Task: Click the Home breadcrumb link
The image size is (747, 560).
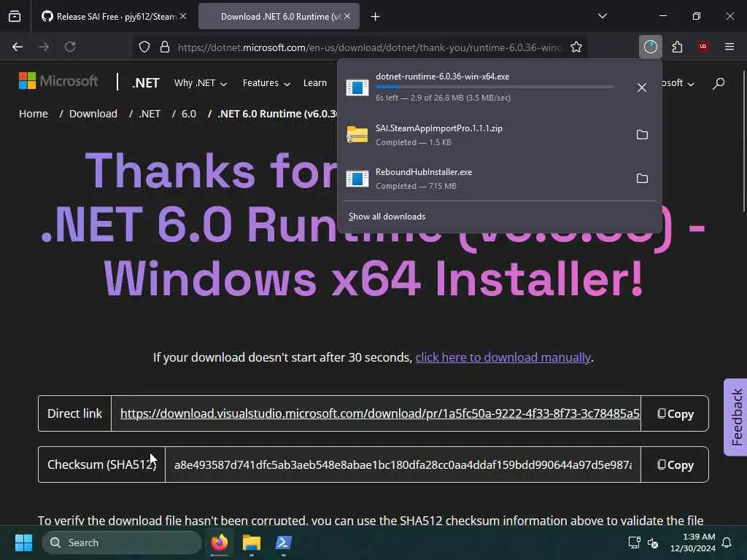Action: 34,114
